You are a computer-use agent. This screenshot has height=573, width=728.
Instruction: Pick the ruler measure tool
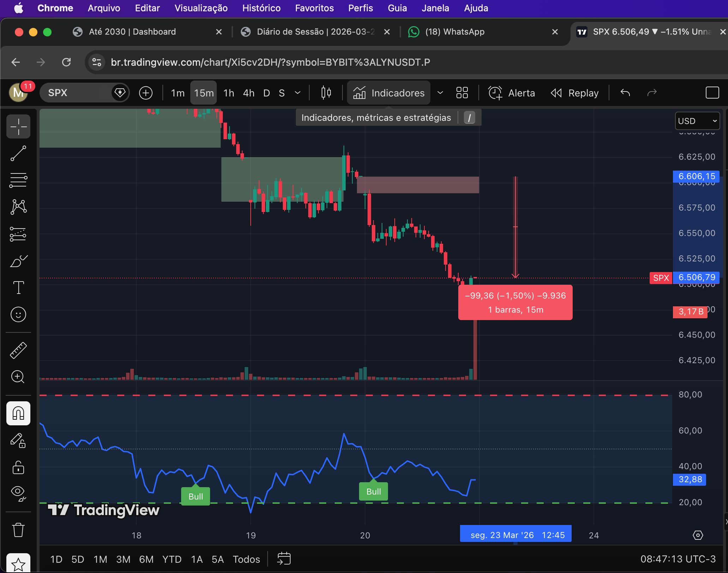pos(18,350)
